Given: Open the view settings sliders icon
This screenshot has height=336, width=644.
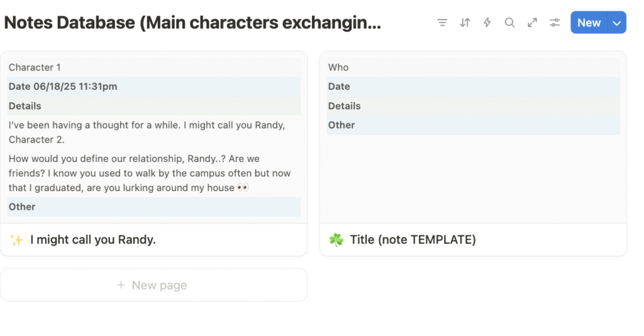Looking at the screenshot, I should tap(555, 23).
